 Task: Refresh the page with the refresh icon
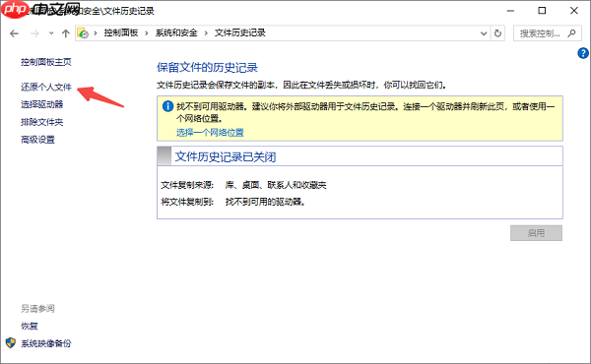[x=497, y=33]
